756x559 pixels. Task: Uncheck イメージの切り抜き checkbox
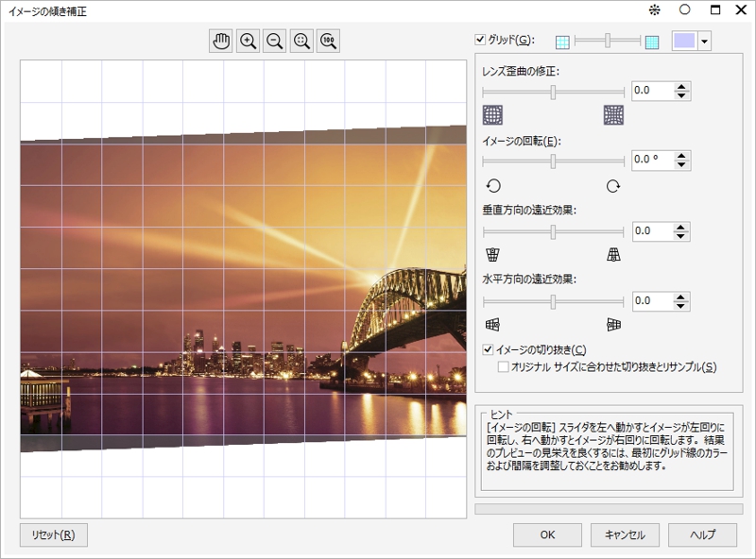point(489,349)
